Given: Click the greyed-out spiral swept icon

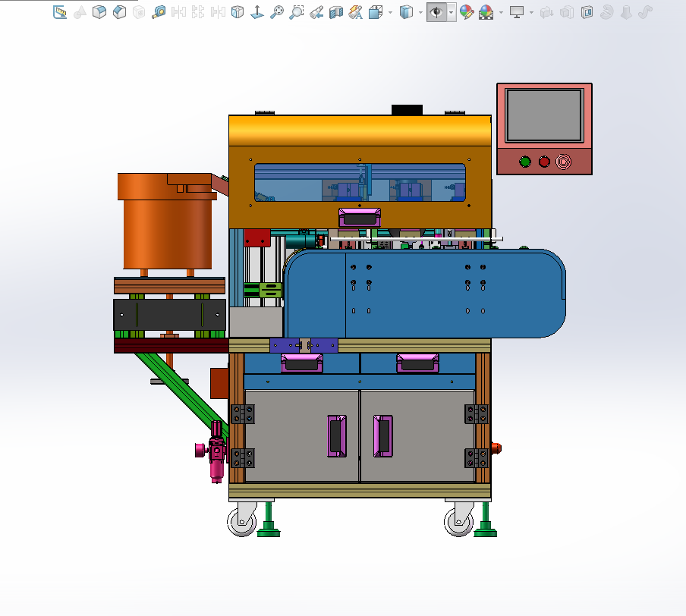Looking at the screenshot, I should pyautogui.click(x=606, y=12).
